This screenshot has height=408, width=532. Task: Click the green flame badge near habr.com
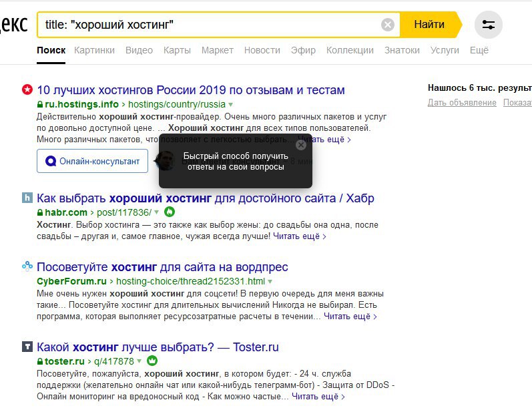pos(170,212)
